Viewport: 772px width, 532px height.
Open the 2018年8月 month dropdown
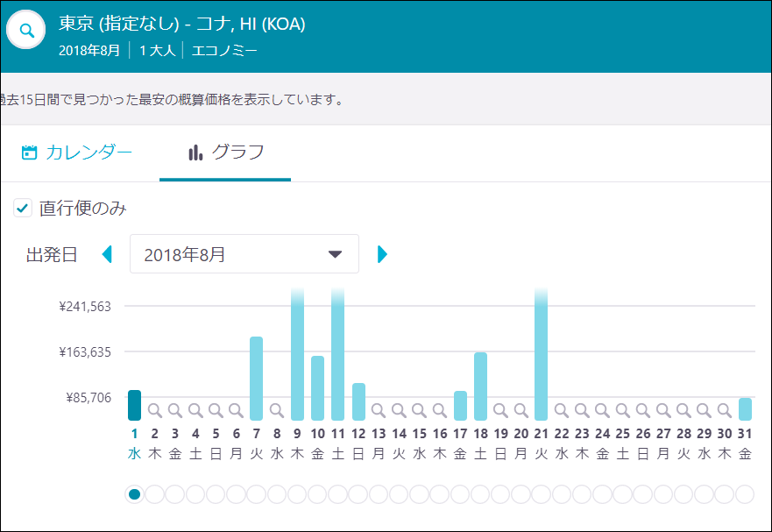point(244,253)
